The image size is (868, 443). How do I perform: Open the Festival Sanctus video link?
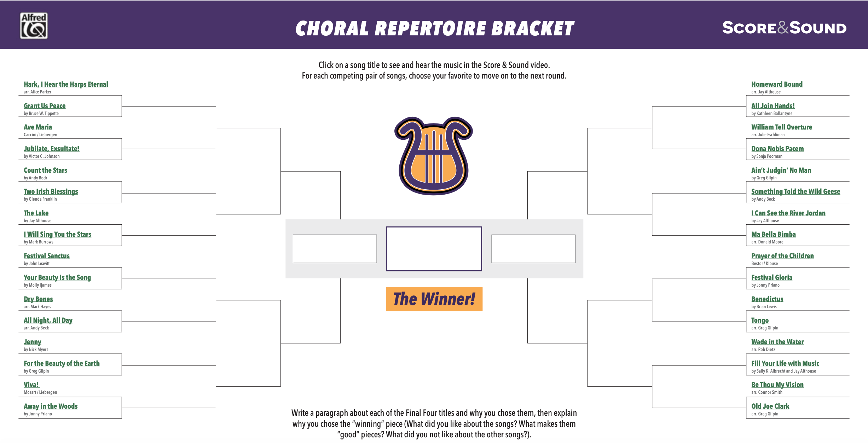(x=47, y=256)
